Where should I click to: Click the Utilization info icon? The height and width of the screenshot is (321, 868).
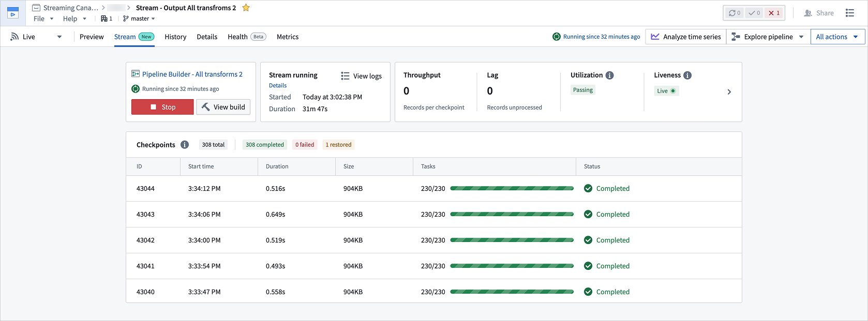(610, 75)
